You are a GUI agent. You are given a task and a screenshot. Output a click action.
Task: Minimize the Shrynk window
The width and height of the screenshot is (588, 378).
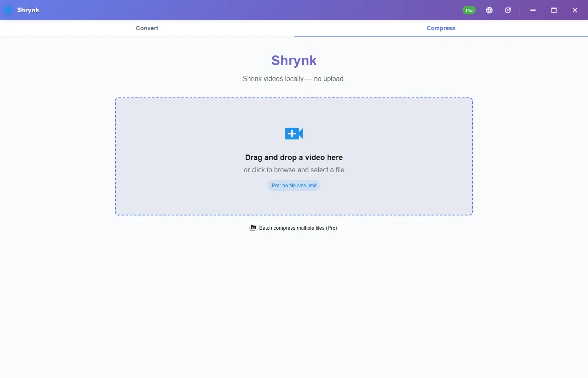click(533, 10)
